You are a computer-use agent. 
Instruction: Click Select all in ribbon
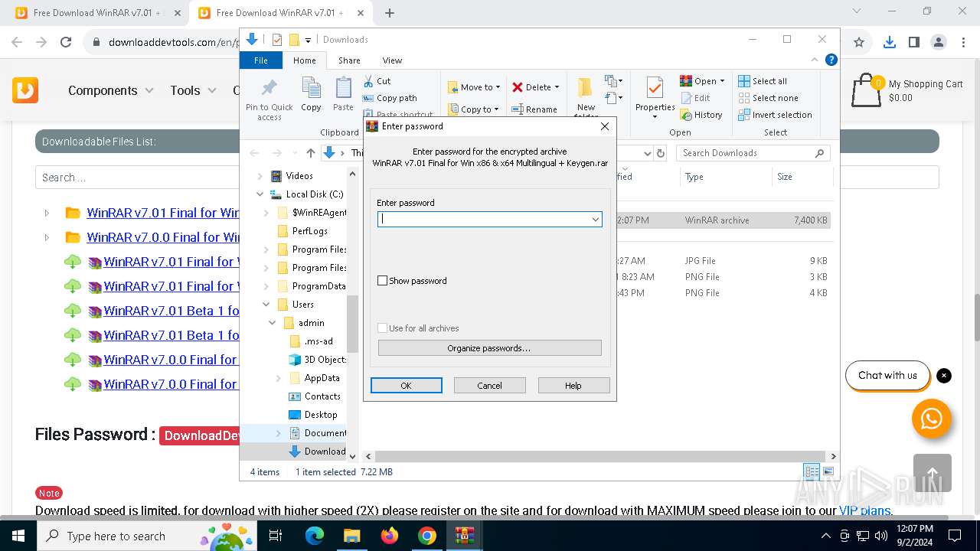[762, 81]
